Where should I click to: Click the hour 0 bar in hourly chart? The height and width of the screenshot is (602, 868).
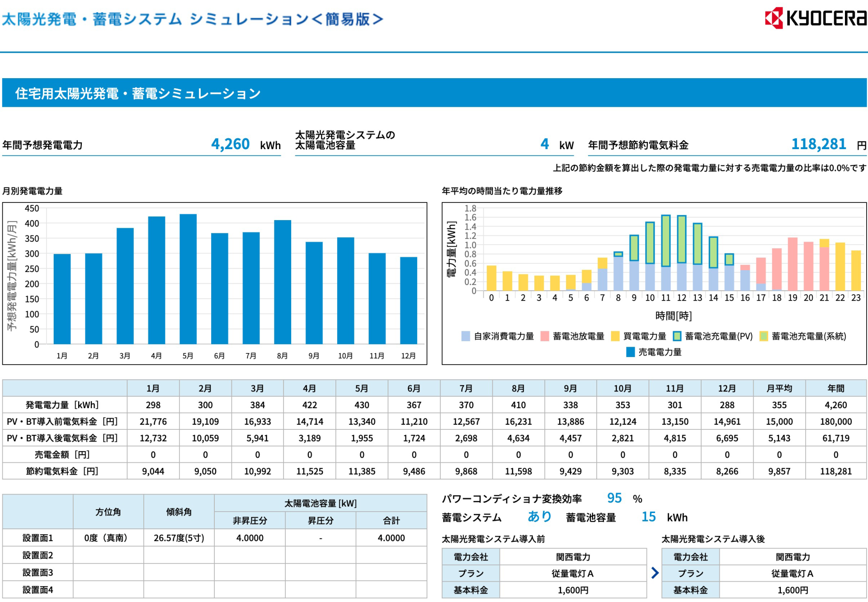point(491,278)
